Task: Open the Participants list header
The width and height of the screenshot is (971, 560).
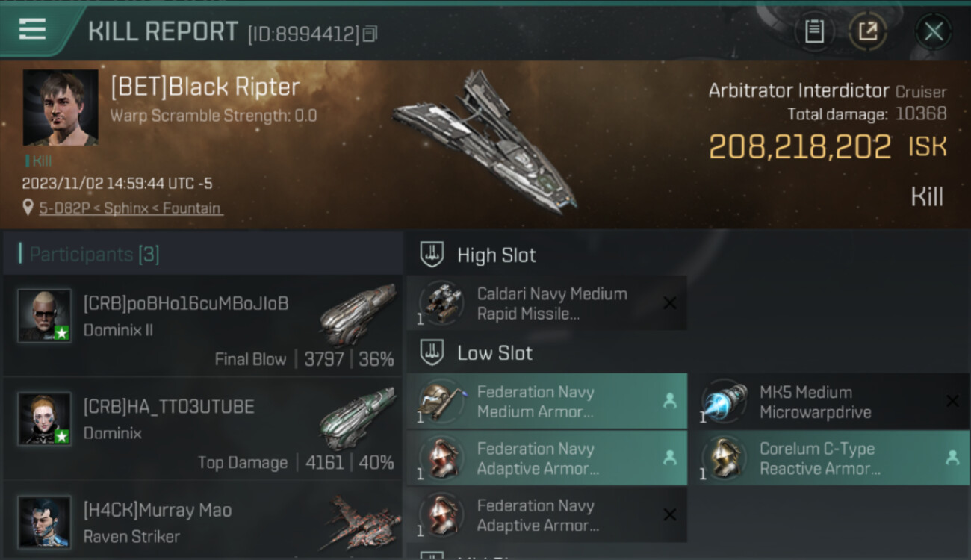Action: pyautogui.click(x=94, y=255)
